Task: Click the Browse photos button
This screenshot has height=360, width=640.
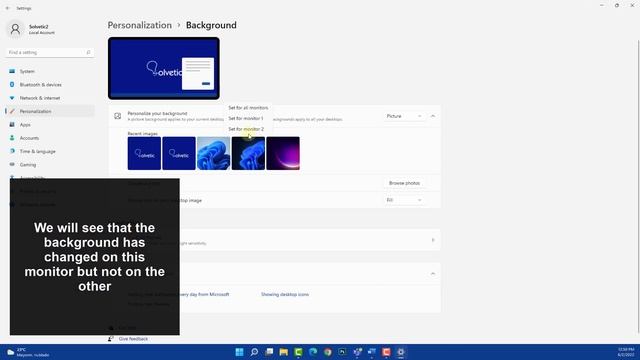Action: 404,183
